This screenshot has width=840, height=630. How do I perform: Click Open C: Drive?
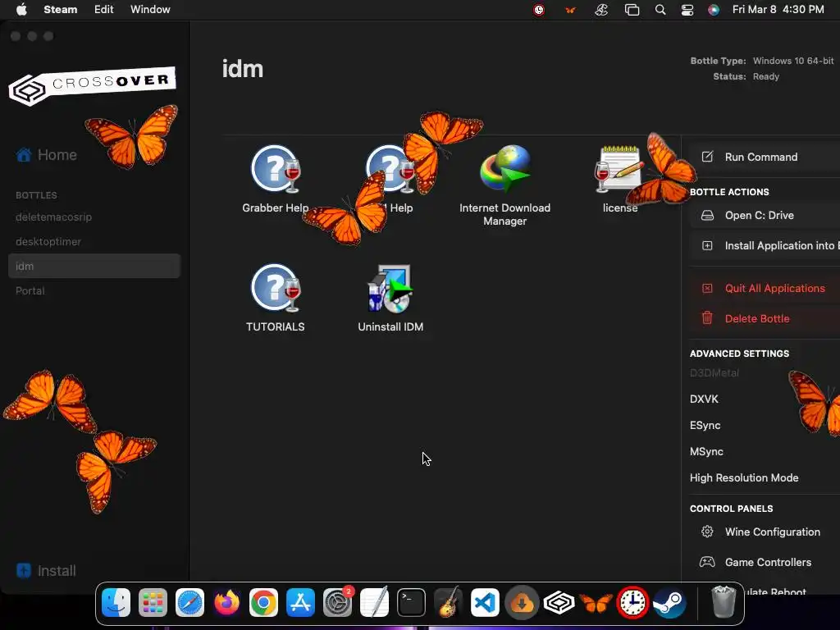(x=765, y=216)
